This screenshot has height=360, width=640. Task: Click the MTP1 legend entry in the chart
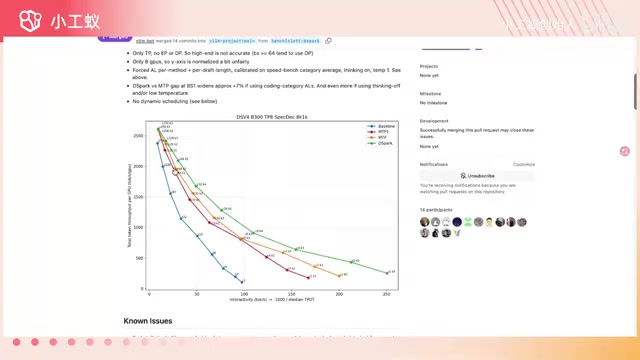tap(379, 132)
